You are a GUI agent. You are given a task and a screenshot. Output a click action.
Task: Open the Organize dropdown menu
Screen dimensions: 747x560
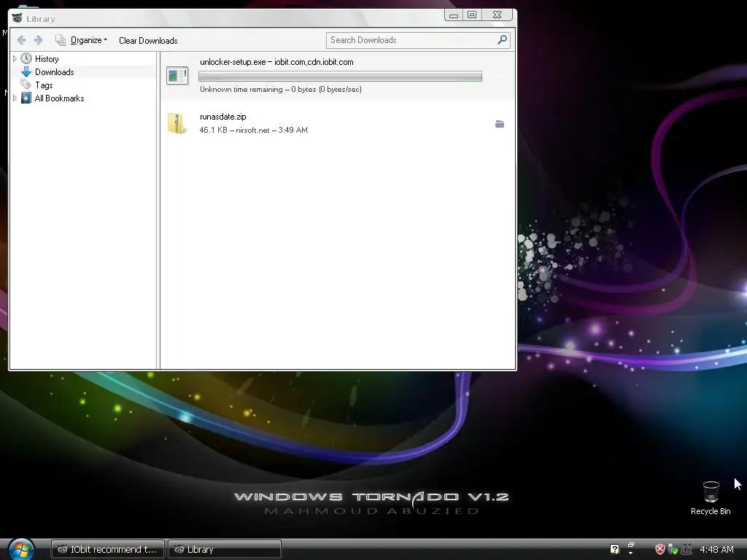point(82,41)
